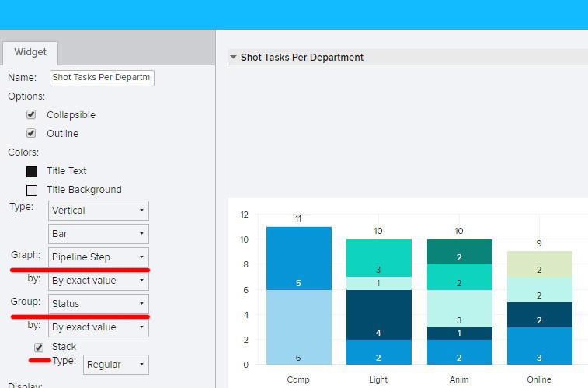Switch to the Widget tab
588x388 pixels.
pos(30,52)
